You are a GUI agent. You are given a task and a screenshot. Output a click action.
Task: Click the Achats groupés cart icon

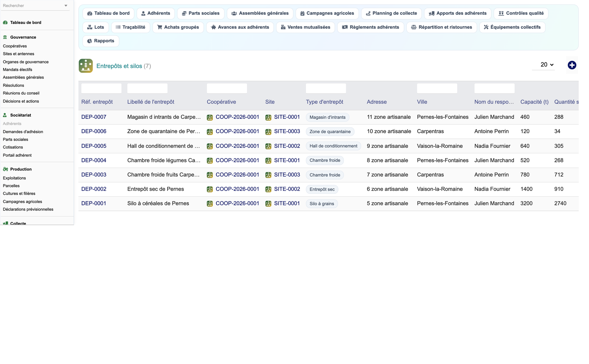[x=160, y=27]
